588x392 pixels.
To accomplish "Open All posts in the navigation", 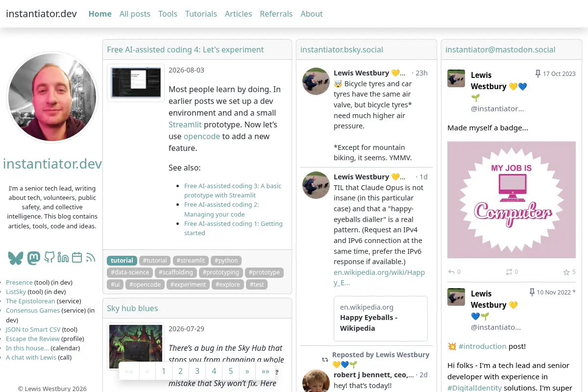I will coord(135,14).
